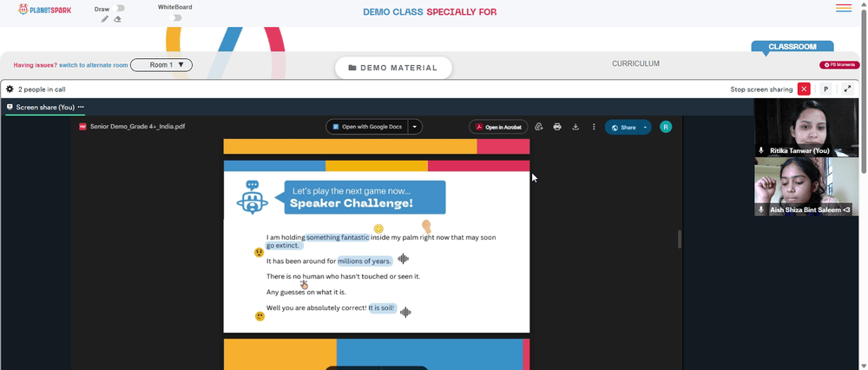Click the Speaker Challenge! heading
Image resolution: width=868 pixels, height=370 pixels.
coord(351,203)
